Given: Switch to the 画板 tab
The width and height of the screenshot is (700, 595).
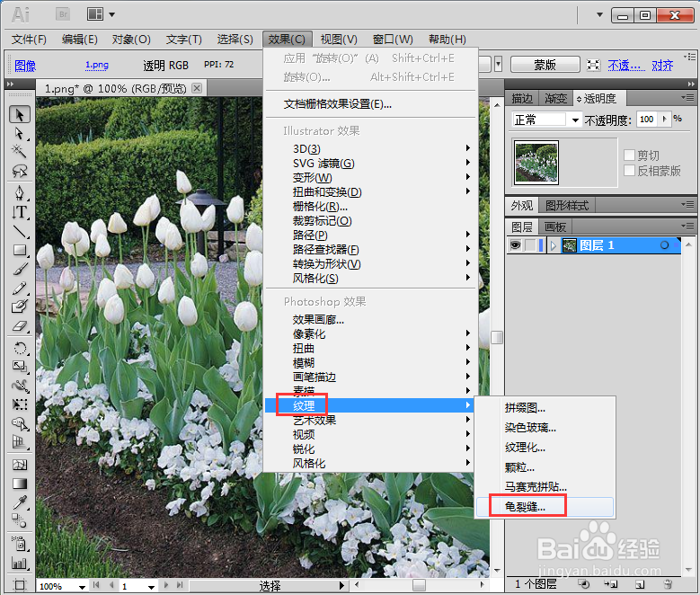Looking at the screenshot, I should click(x=555, y=226).
